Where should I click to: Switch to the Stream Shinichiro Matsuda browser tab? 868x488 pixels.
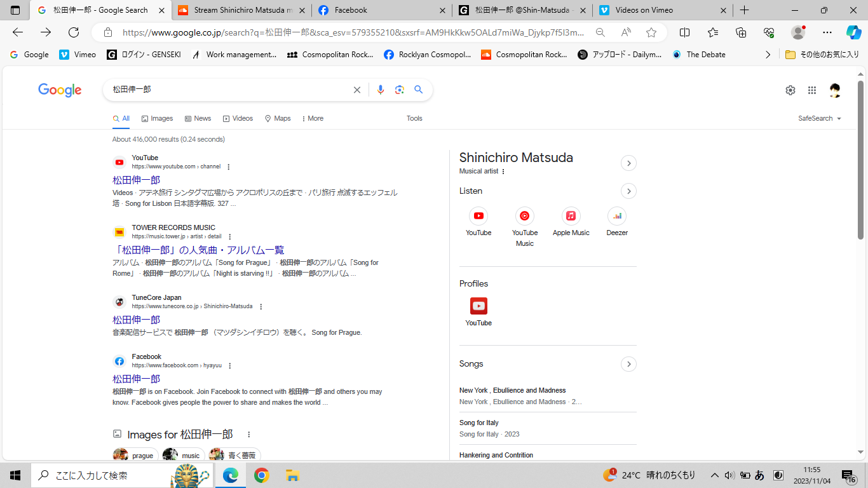241,10
